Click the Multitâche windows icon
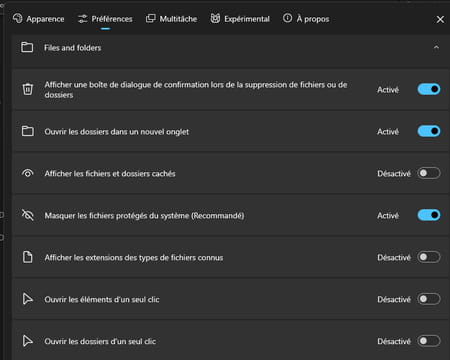 (151, 19)
